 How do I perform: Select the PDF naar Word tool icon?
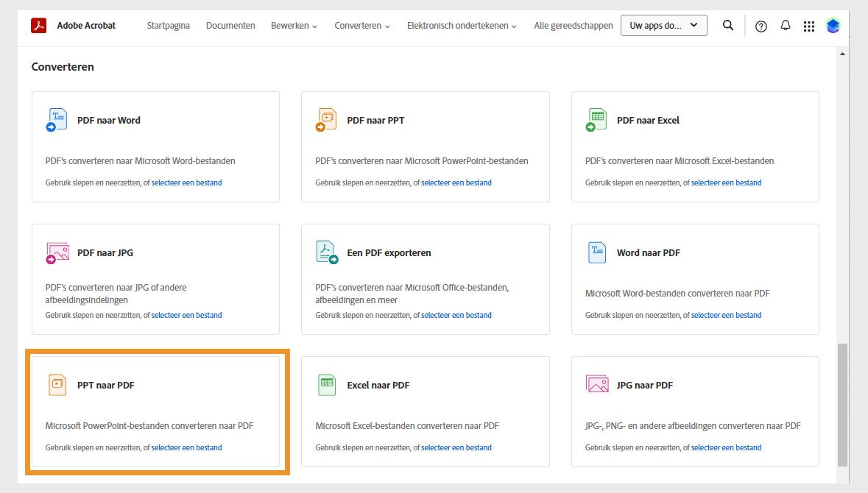point(57,120)
